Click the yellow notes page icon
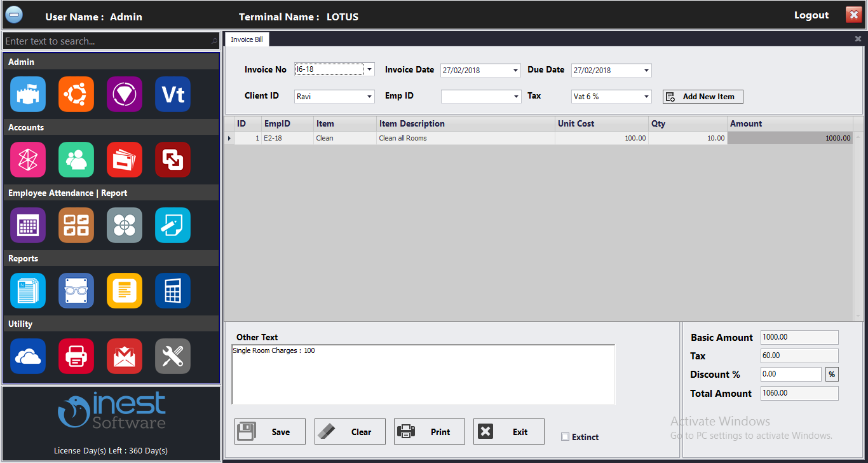This screenshot has width=868, height=463. point(125,291)
